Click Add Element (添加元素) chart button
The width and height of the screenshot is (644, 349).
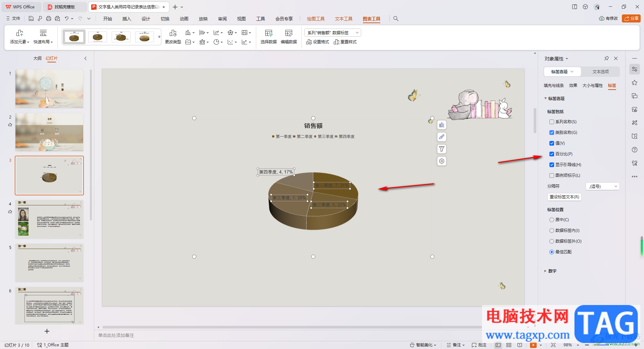click(x=19, y=37)
